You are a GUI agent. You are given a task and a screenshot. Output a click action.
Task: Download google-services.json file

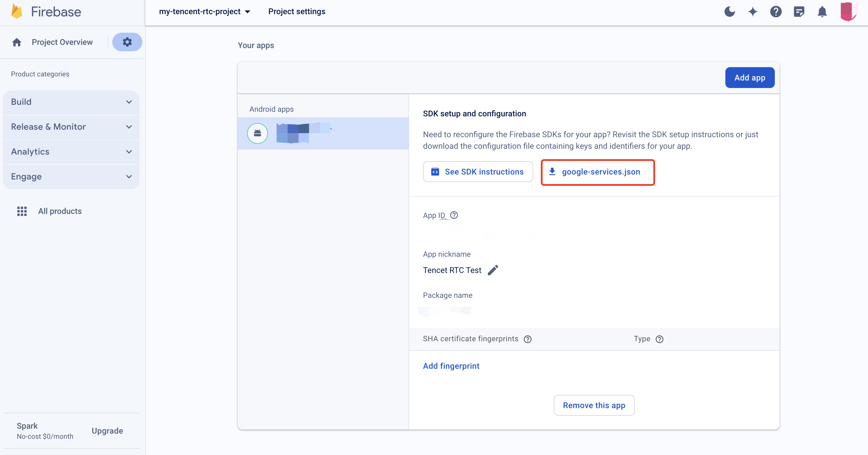[598, 172]
